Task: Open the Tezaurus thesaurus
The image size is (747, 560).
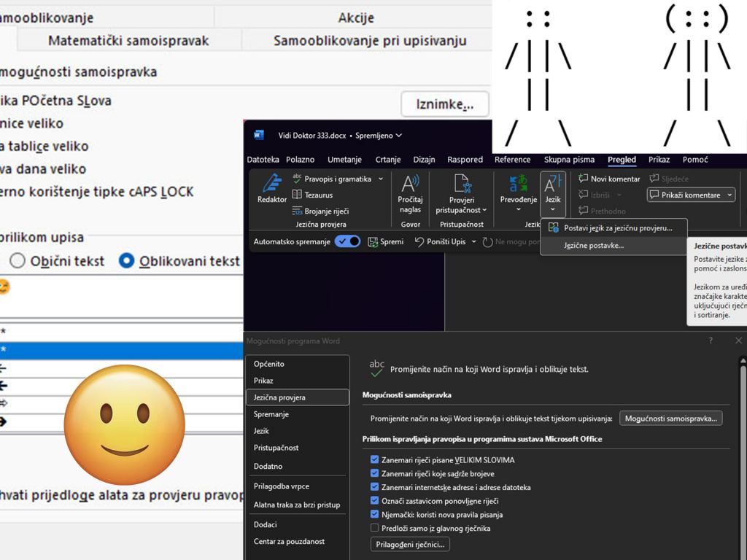Action: coord(312,195)
